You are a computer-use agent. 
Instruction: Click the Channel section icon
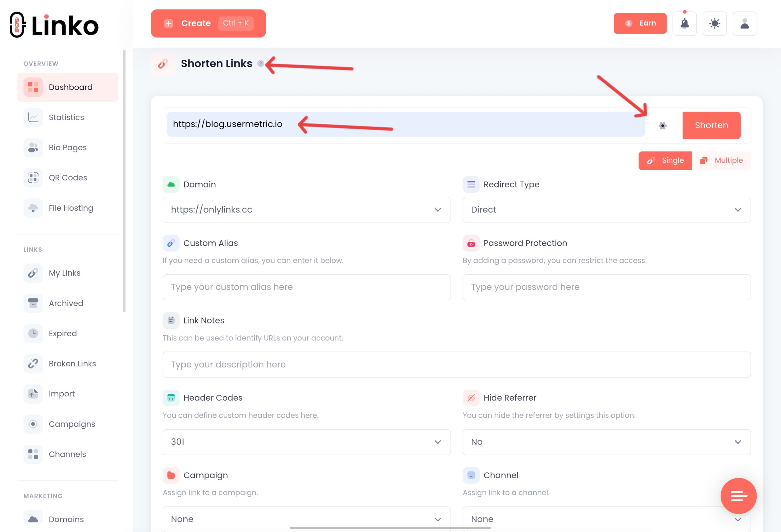click(471, 475)
